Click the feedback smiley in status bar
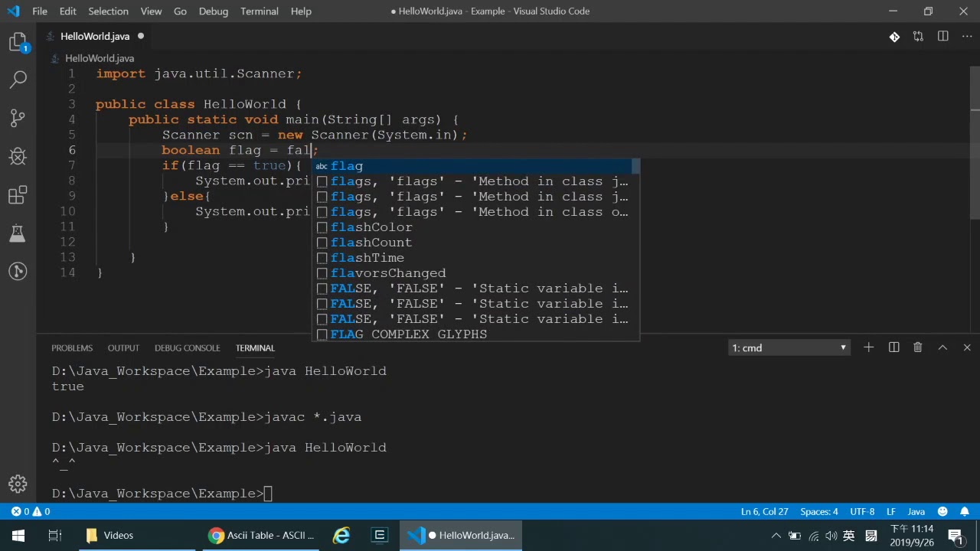 [942, 511]
